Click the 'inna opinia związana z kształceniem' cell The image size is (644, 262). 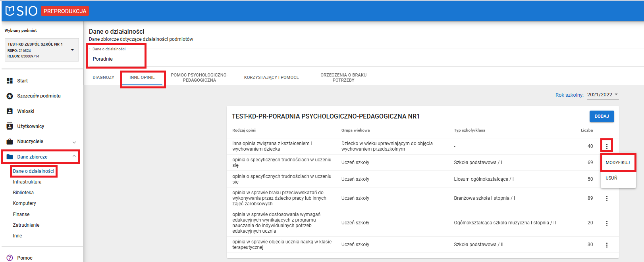point(272,146)
